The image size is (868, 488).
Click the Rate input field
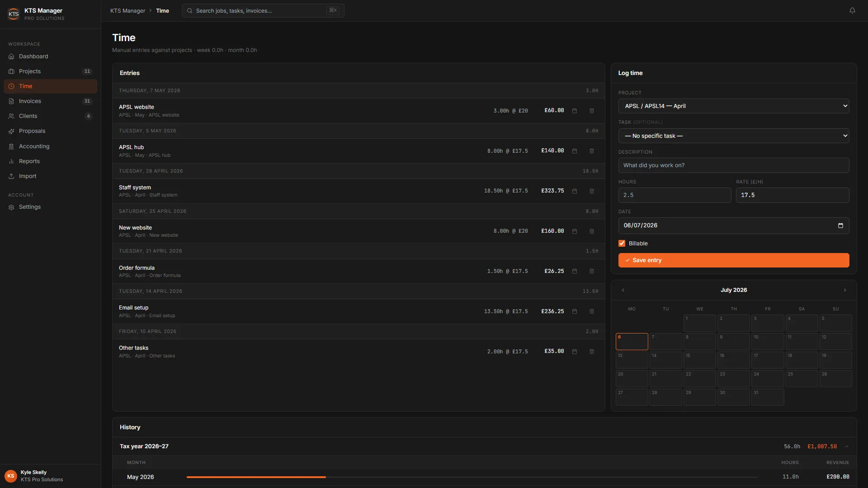coord(792,195)
